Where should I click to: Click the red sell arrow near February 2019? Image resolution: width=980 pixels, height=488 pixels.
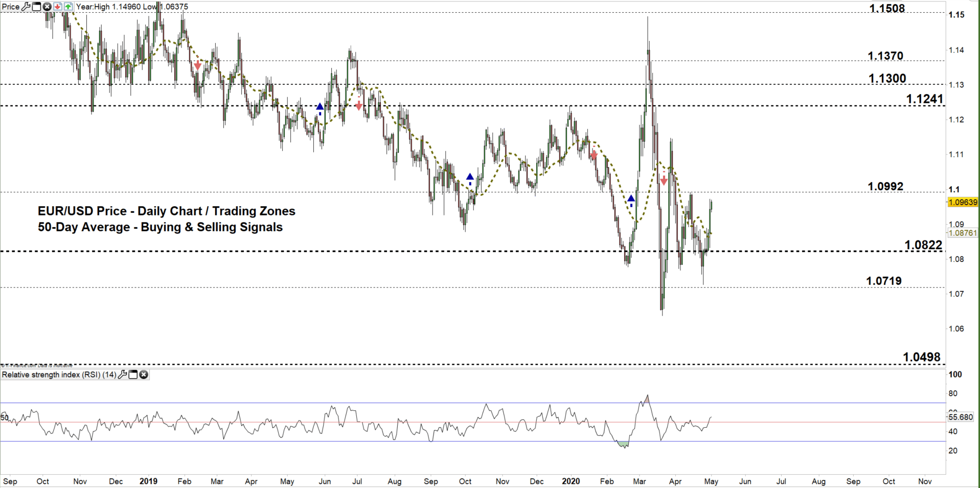coord(198,65)
